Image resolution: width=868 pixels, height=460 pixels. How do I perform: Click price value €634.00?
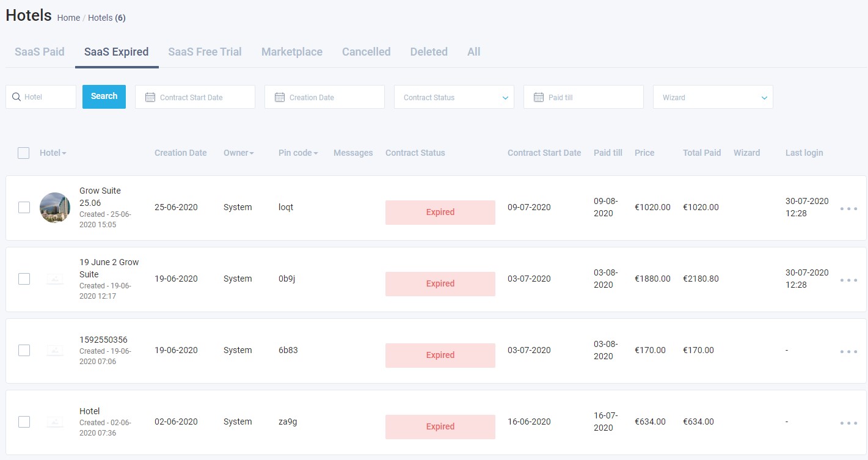pyautogui.click(x=650, y=422)
